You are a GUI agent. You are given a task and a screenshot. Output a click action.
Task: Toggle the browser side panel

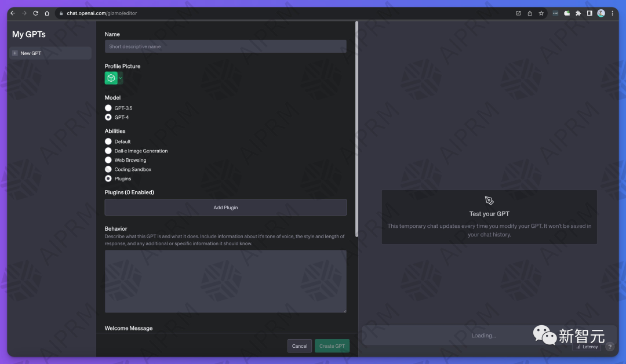click(589, 13)
